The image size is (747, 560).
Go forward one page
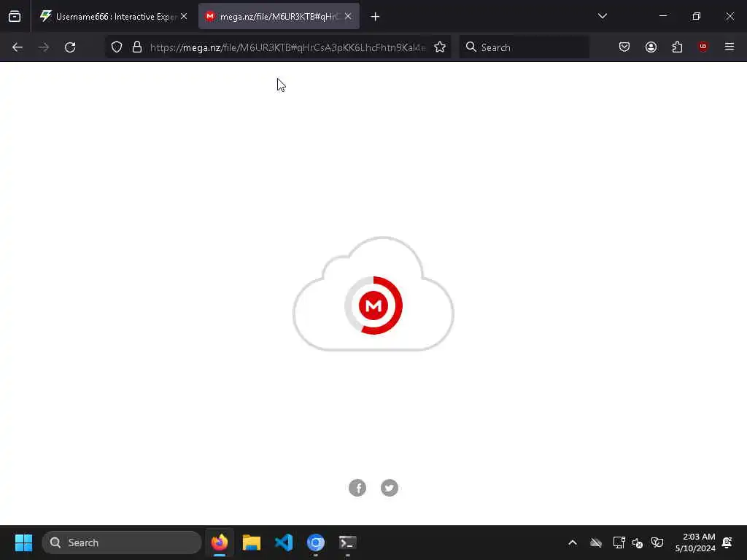pyautogui.click(x=44, y=47)
